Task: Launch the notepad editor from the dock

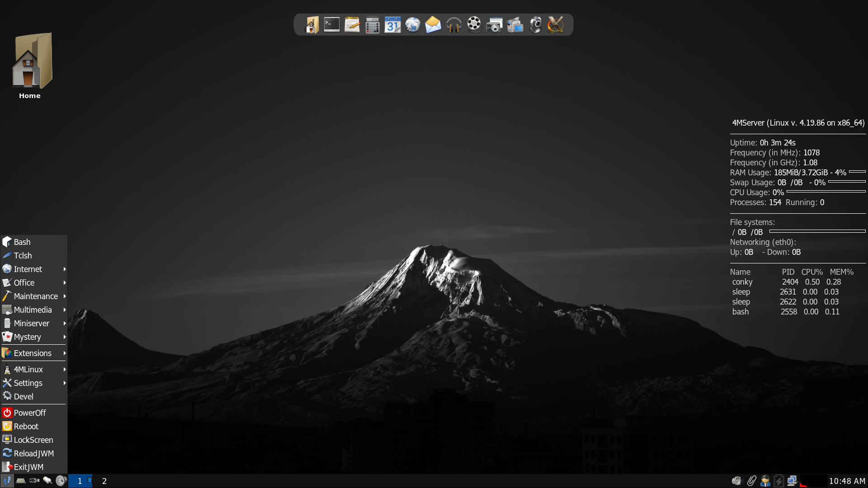Action: (x=352, y=24)
